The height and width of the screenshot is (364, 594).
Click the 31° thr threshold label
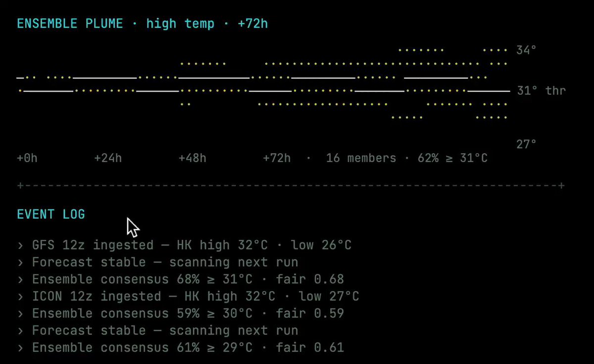pos(541,91)
